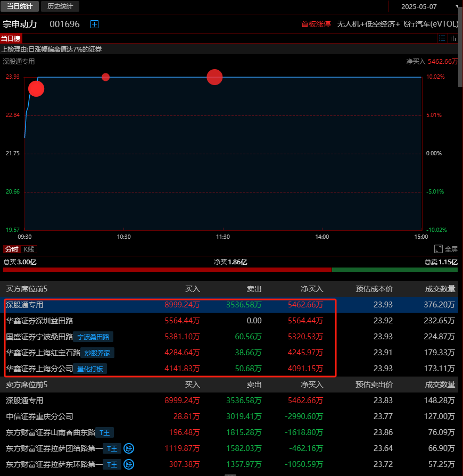Switch to 历史统计 tab
Image resolution: width=463 pixels, height=476 pixels.
click(x=60, y=6)
